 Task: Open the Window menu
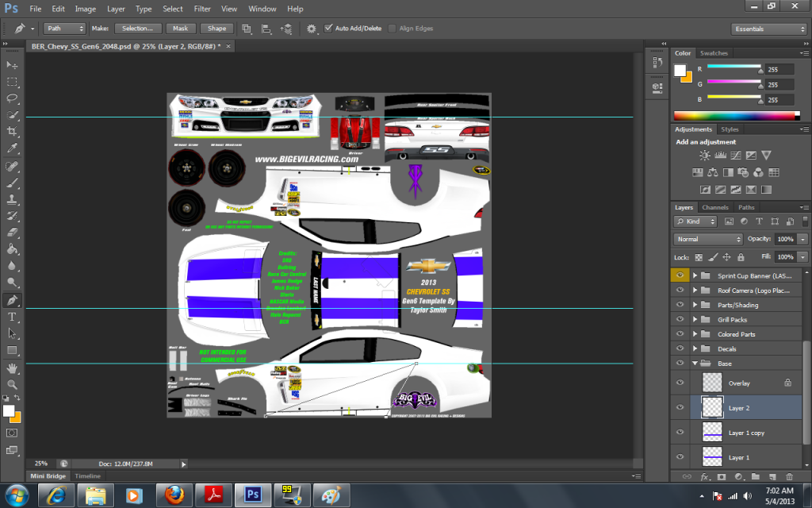262,9
